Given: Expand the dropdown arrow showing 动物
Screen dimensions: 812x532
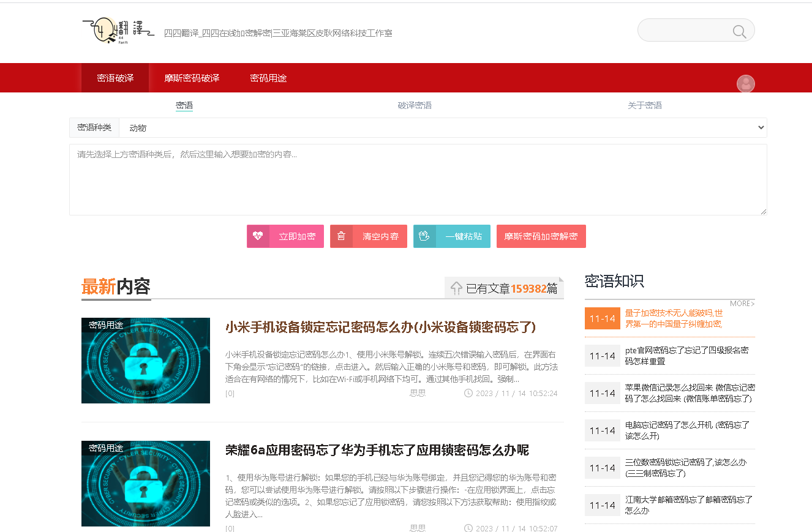Looking at the screenshot, I should tap(761, 128).
